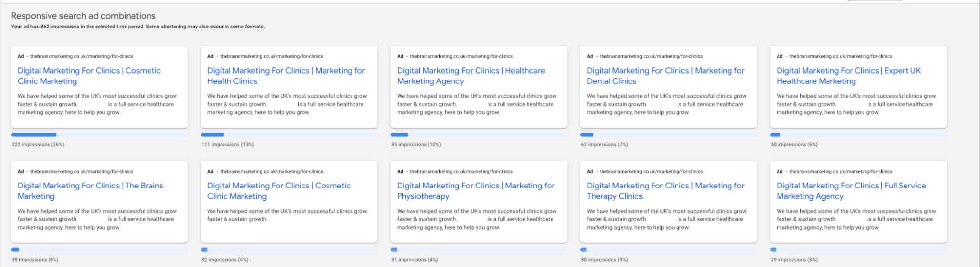Viewport: 980px width, 267px height.
Task: Click the '85 impressions (10%)' label
Action: (x=416, y=145)
